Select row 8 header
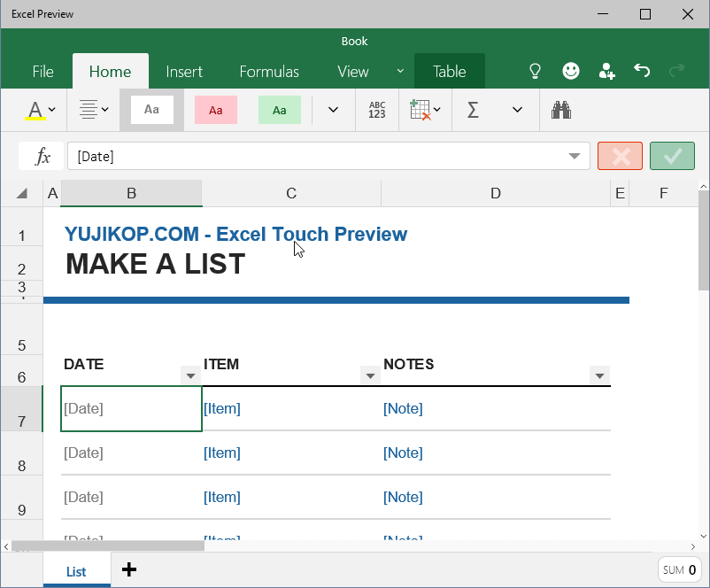Viewport: 710px width, 588px height. (22, 453)
